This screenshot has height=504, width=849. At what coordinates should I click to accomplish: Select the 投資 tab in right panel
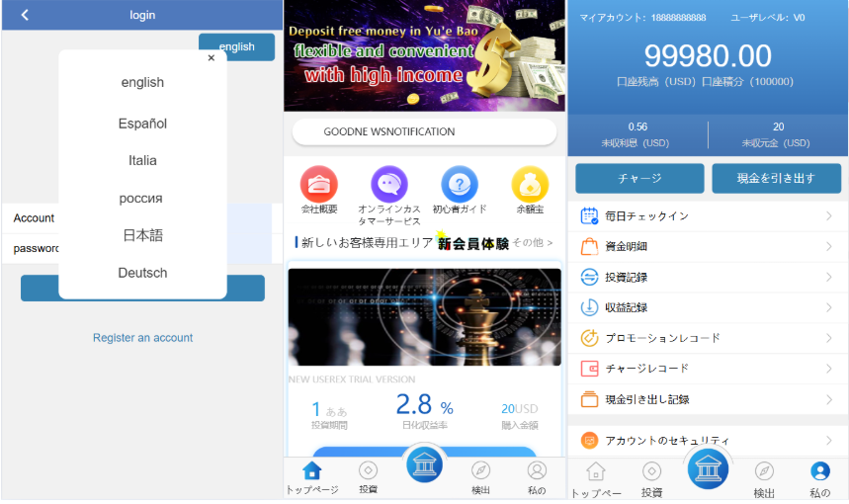pos(652,480)
